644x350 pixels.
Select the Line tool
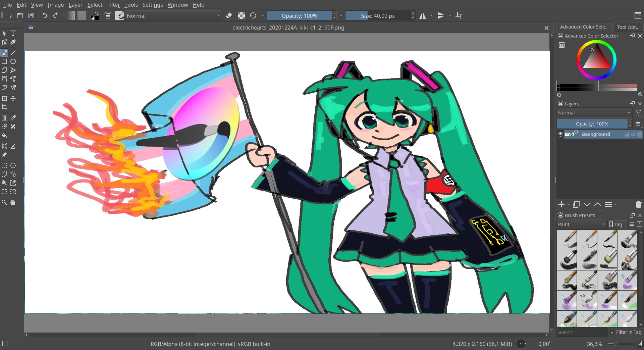pos(13,53)
